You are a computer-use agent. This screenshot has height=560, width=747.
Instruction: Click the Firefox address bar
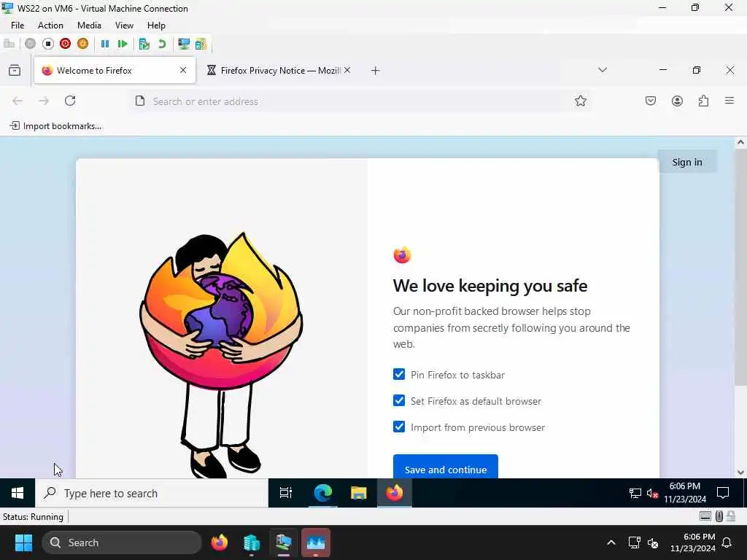360,101
